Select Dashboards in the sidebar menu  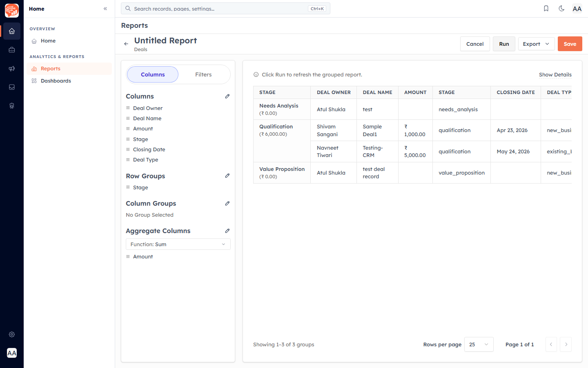tap(69, 81)
